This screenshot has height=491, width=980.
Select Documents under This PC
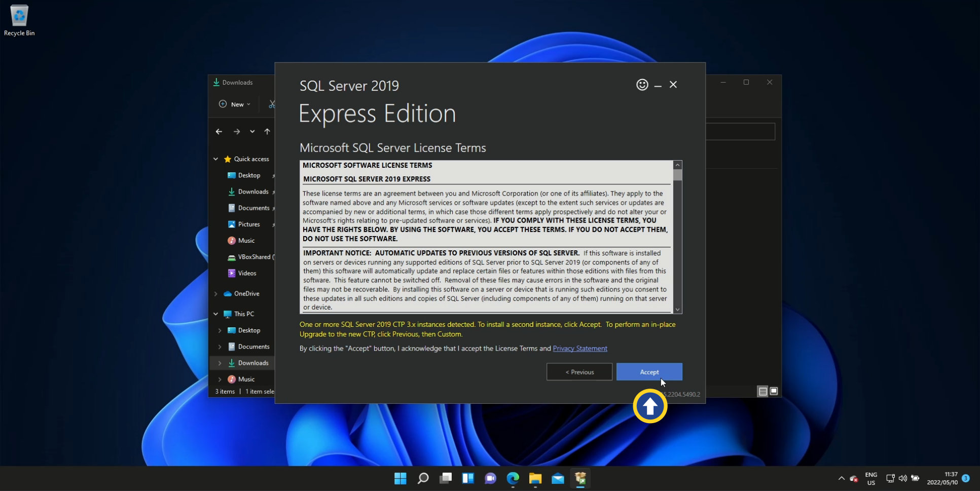click(253, 347)
